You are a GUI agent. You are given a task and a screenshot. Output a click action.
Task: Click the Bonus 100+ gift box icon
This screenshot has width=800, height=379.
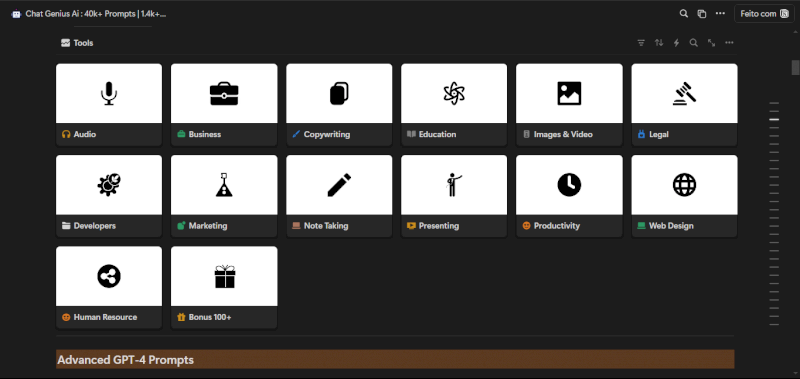tap(224, 276)
